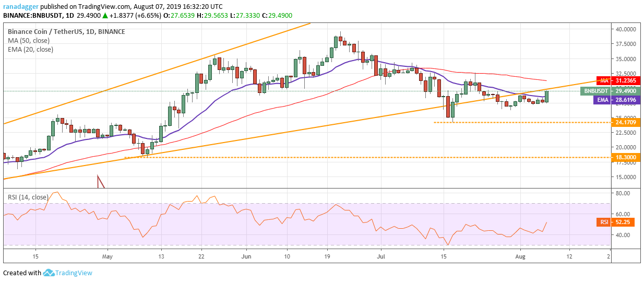Click the Jun date axis label
This screenshot has height=282, width=644.
pyautogui.click(x=247, y=257)
